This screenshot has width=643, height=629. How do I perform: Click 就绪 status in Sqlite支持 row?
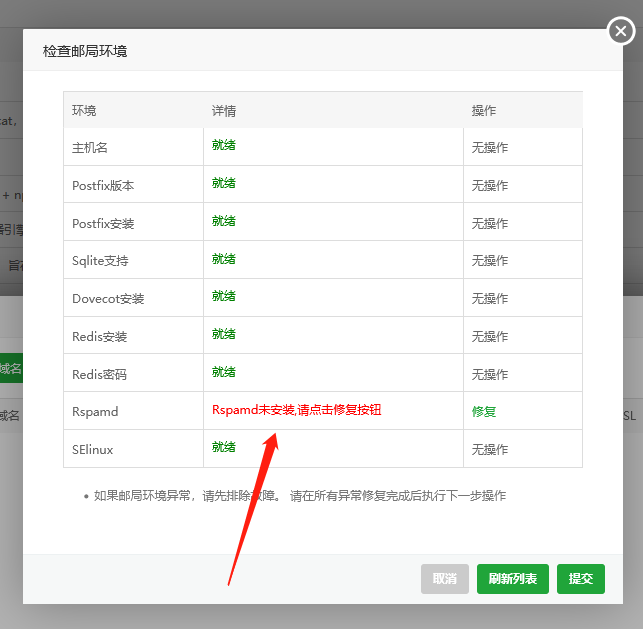pos(223,259)
